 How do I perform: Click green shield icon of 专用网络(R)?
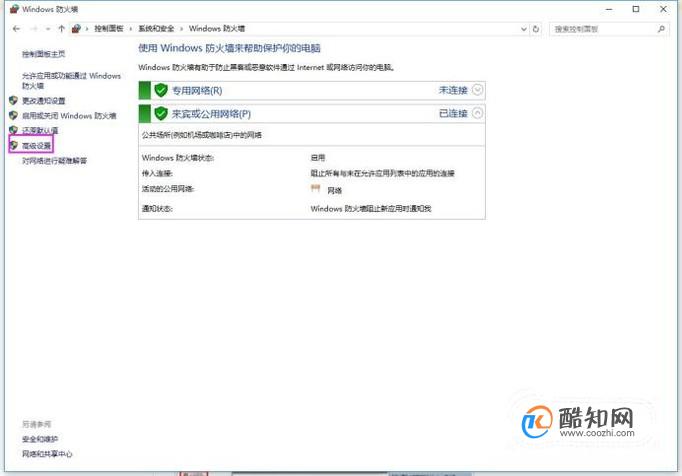161,90
